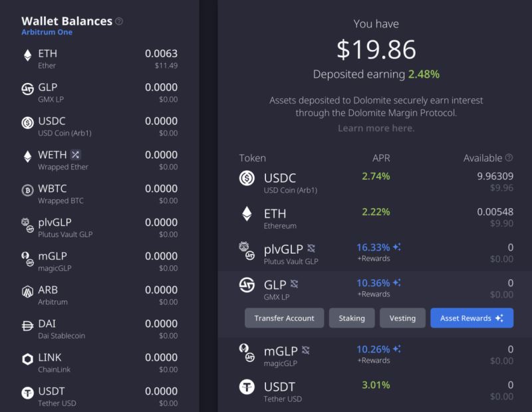The image size is (532, 412).
Task: Click the crossed-arrows icon next to WETH
Action: click(x=75, y=155)
